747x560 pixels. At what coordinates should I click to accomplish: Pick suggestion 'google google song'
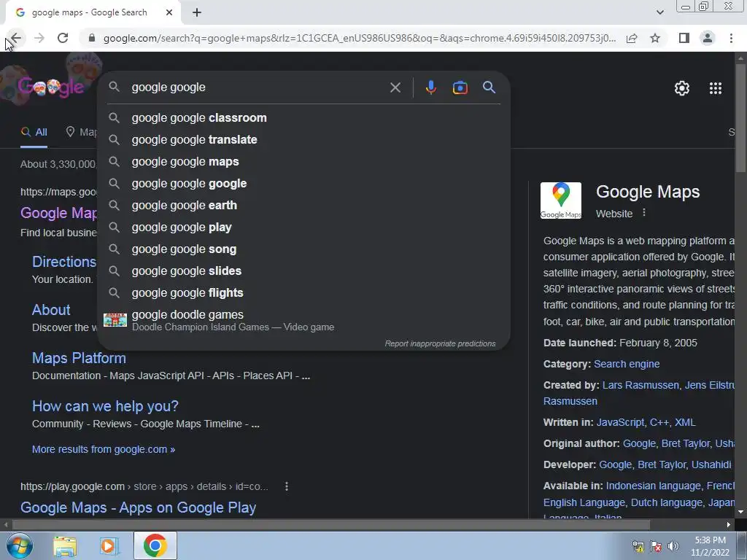coord(304,249)
